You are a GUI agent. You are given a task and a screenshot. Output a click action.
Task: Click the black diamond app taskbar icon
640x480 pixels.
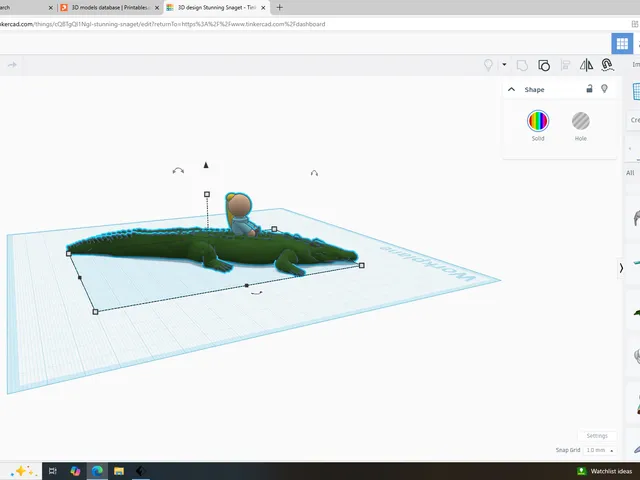[140, 471]
